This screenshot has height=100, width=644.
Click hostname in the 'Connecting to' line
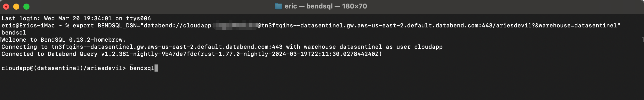[167, 47]
